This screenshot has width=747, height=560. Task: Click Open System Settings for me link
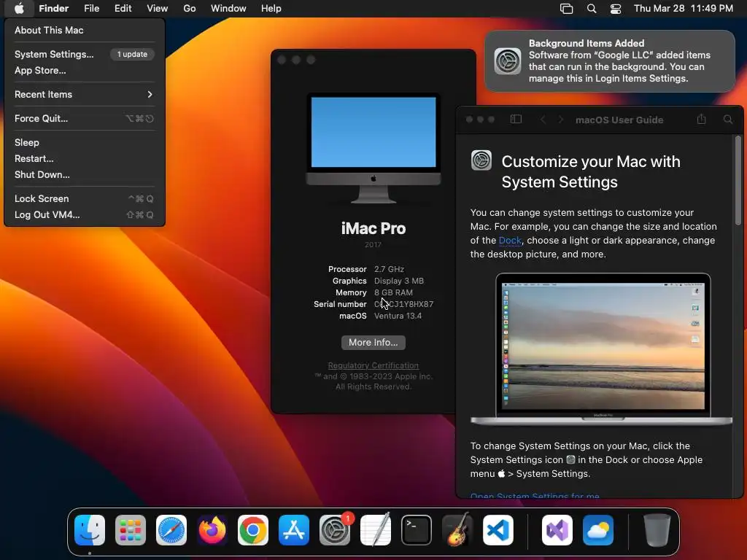[535, 496]
